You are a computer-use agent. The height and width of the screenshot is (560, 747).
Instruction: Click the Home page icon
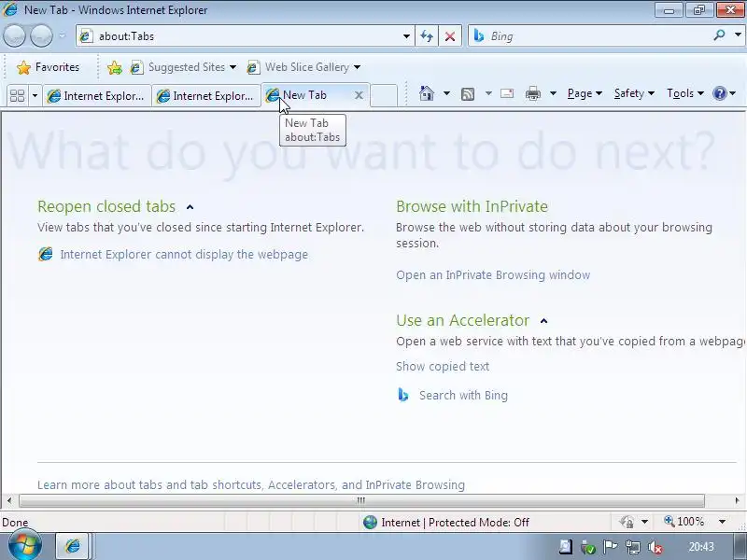click(x=427, y=93)
